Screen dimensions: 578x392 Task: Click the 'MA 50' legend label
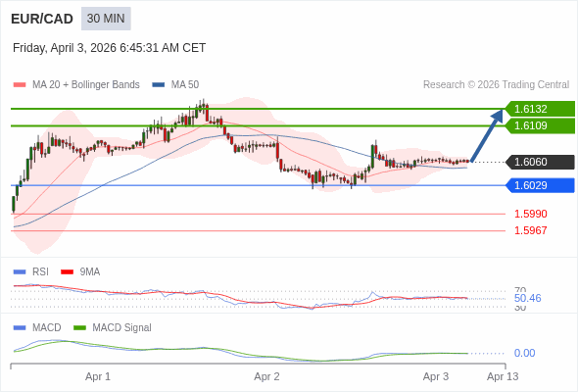click(185, 85)
